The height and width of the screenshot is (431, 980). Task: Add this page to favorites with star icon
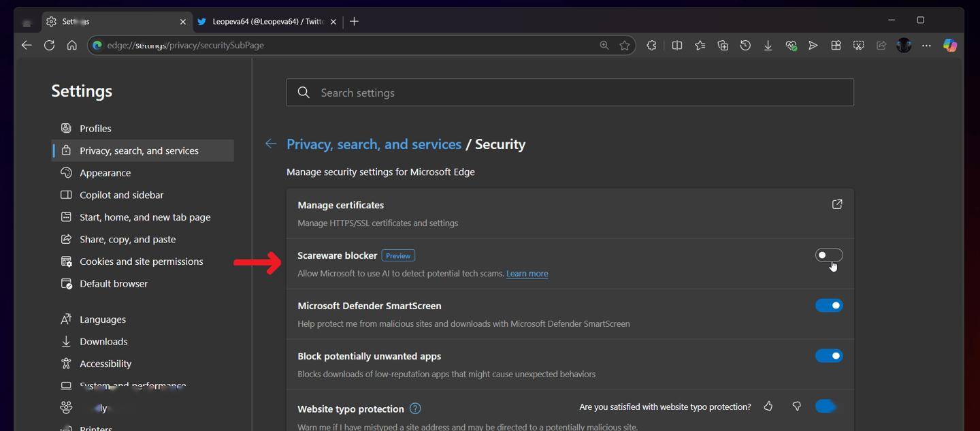click(625, 46)
